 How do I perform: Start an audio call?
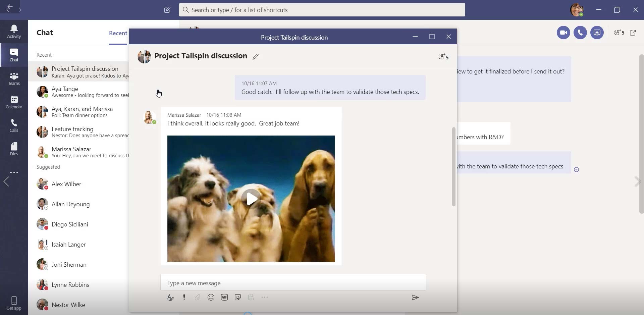click(580, 33)
